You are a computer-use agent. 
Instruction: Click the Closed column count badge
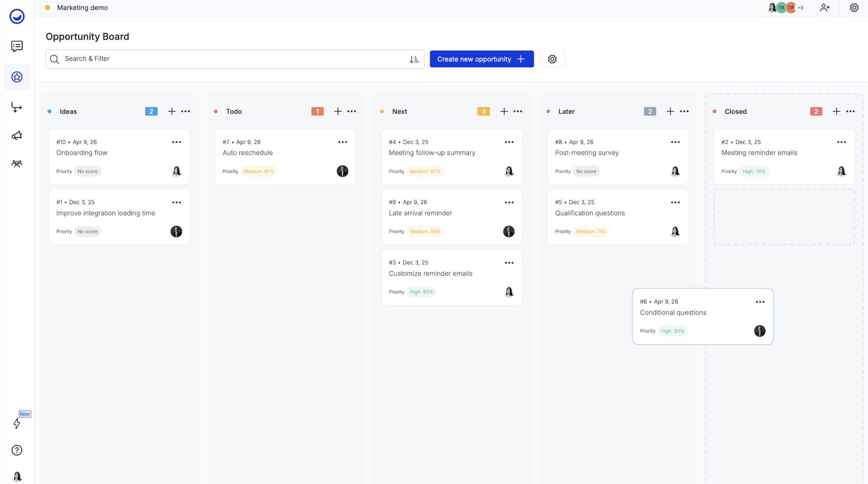(816, 111)
